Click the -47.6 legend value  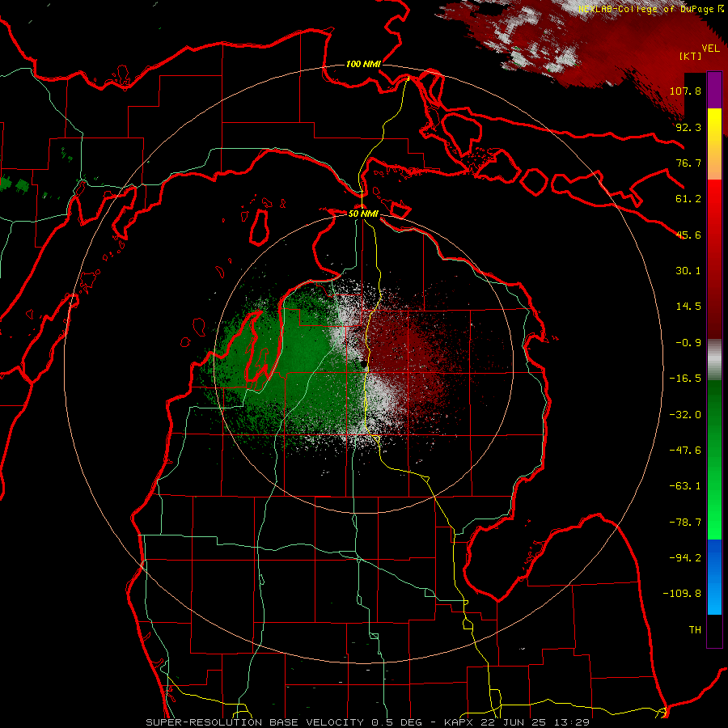point(685,451)
